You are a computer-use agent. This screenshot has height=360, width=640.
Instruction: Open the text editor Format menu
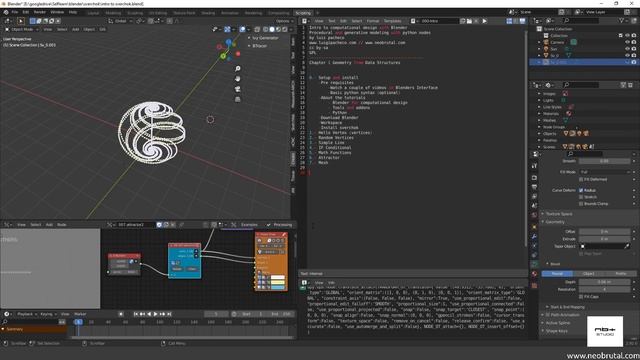(373, 21)
